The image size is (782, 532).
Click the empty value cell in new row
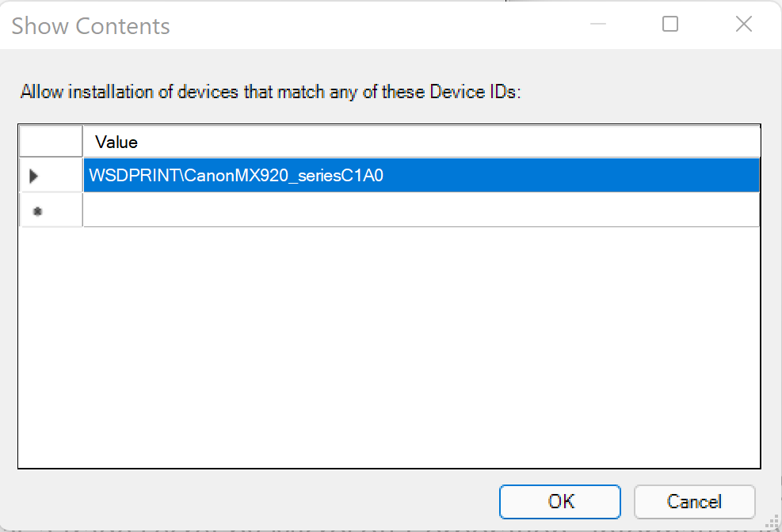coord(420,211)
